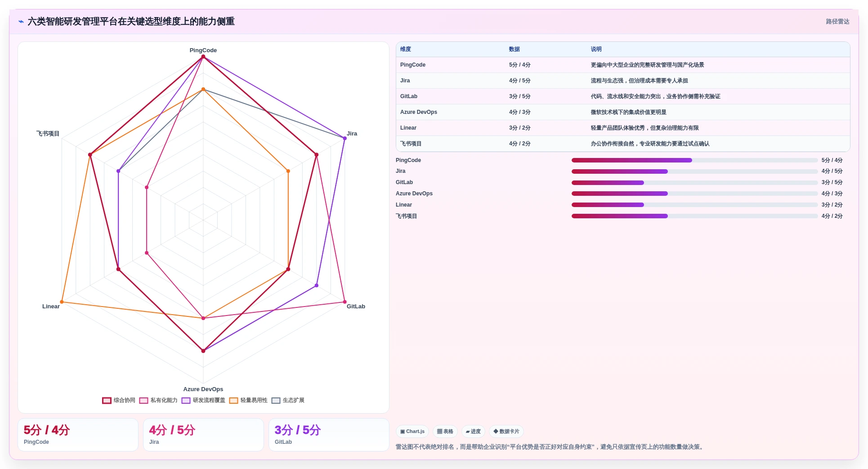Toggle 综合协同 legend swatch

point(107,401)
